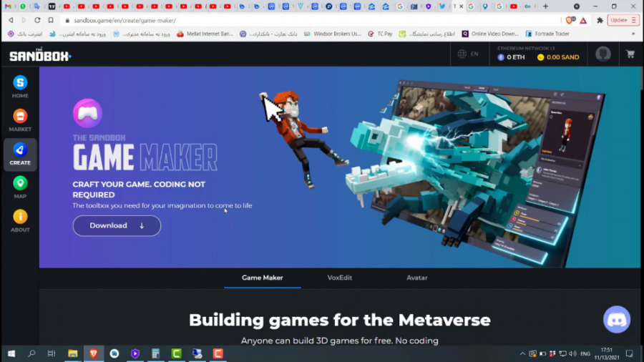Viewport: 644px width, 362px height.
Task: Open Calculator from taskbar
Action: pyautogui.click(x=156, y=353)
